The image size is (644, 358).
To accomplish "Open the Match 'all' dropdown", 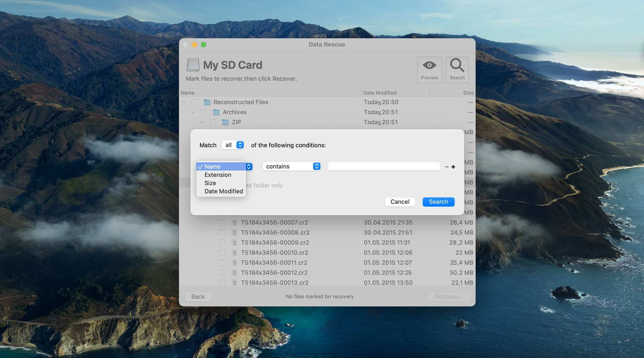I will click(233, 145).
